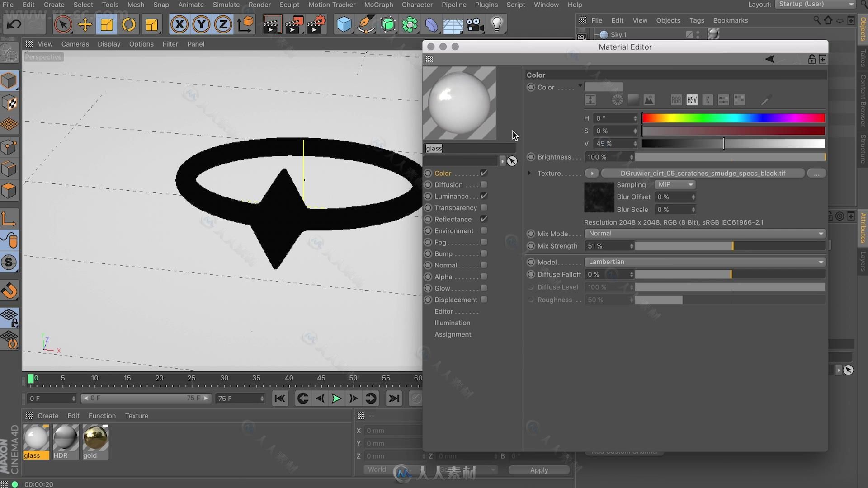Open the Model Lambertian dropdown

coord(705,262)
